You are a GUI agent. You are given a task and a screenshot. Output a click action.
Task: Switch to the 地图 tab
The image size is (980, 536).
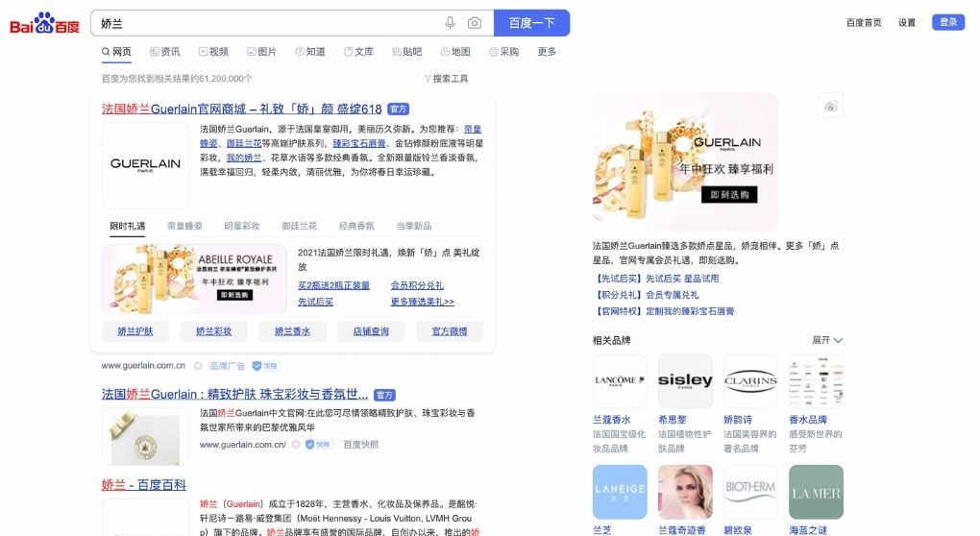pyautogui.click(x=455, y=52)
